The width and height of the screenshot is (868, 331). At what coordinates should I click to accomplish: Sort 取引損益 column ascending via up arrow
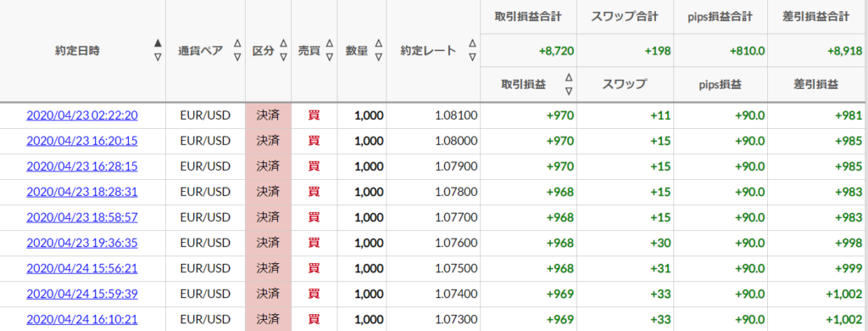click(x=568, y=77)
